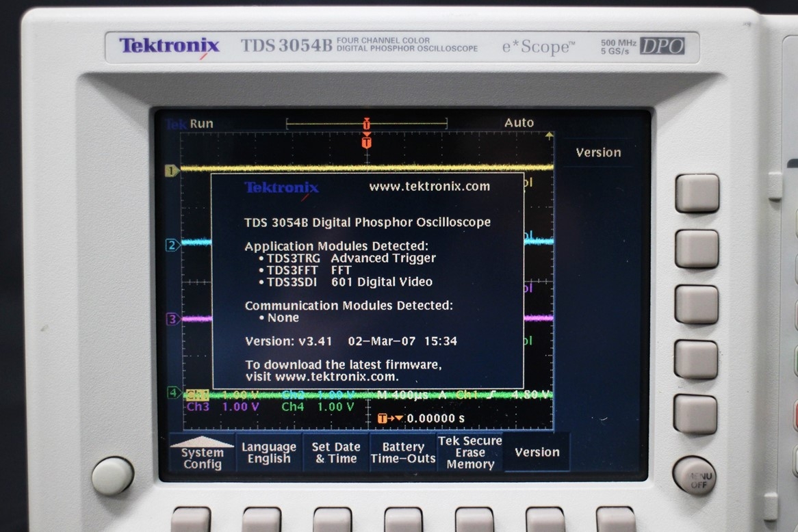The width and height of the screenshot is (798, 532).
Task: Push the fifth side bezel button
Action: (x=695, y=414)
